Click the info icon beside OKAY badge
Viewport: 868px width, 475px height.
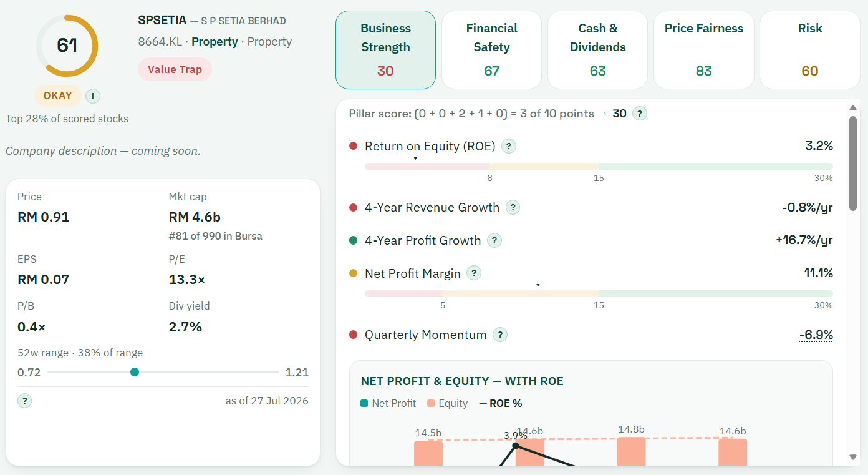93,96
